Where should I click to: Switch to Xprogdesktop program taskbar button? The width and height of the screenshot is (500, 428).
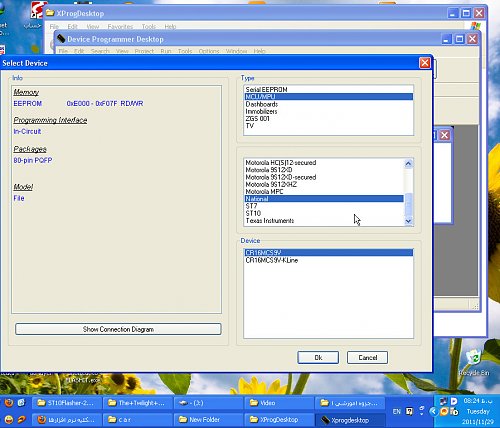point(350,420)
